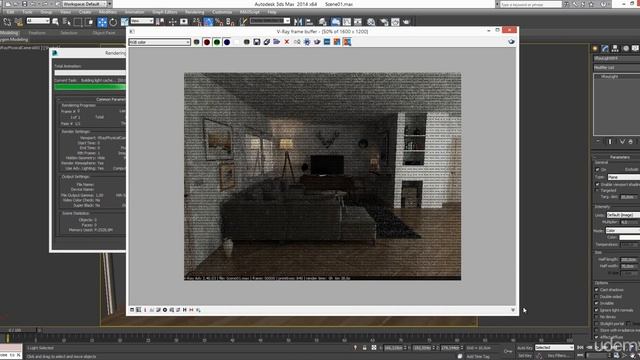Image resolution: width=640 pixels, height=360 pixels.
Task: Click the Auto Key button
Action: click(x=524, y=348)
